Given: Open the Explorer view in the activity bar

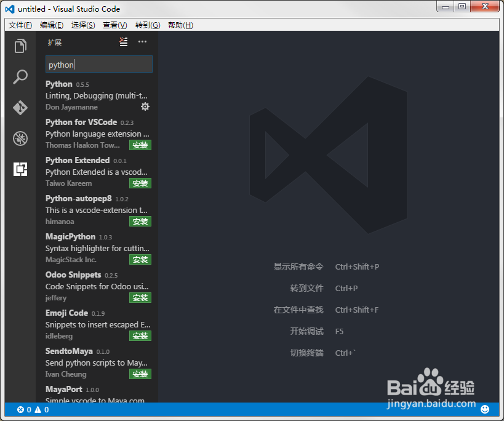Looking at the screenshot, I should tap(20, 46).
